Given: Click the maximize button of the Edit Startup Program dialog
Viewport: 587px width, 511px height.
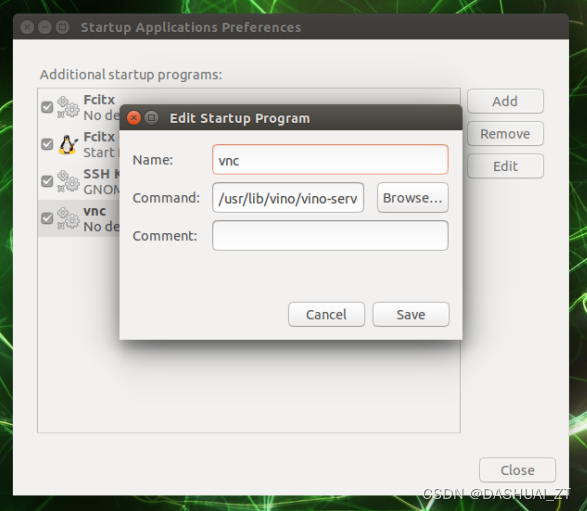Looking at the screenshot, I should pyautogui.click(x=151, y=118).
